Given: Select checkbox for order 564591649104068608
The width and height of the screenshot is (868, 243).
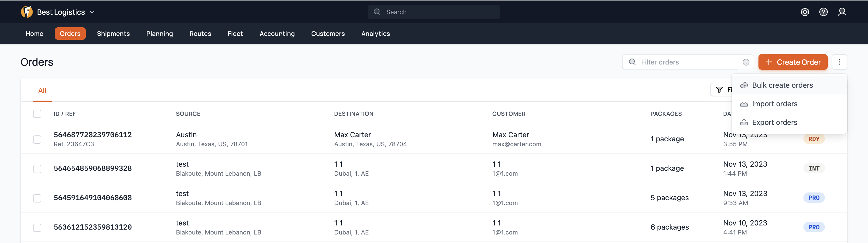Looking at the screenshot, I should [x=37, y=198].
